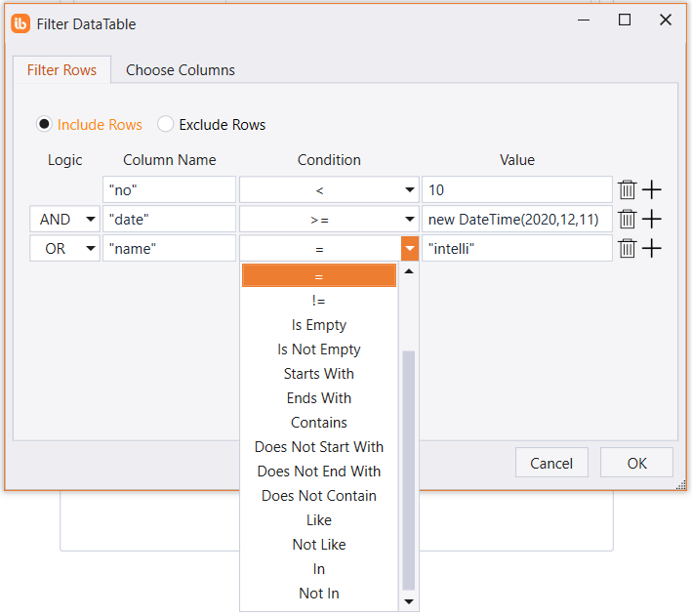Click the scroll-down arrow of condition list
Image resolution: width=692 pixels, height=616 pixels.
click(409, 601)
